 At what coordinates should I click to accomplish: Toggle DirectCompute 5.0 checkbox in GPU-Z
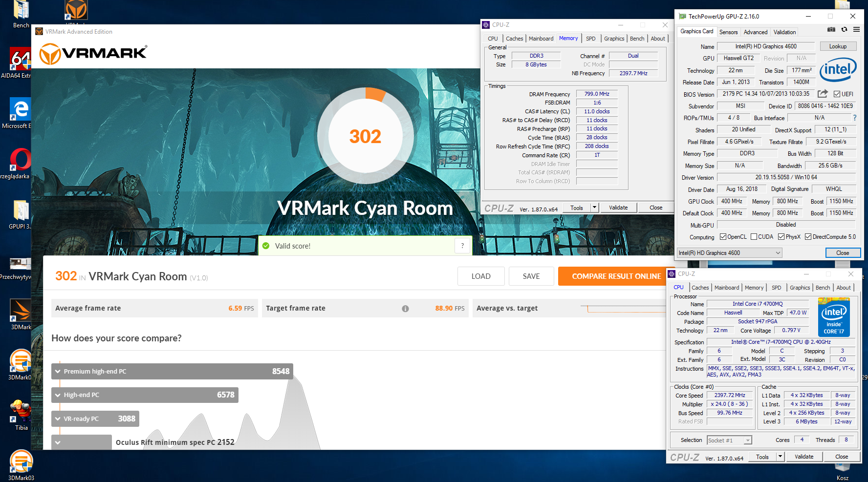point(808,237)
